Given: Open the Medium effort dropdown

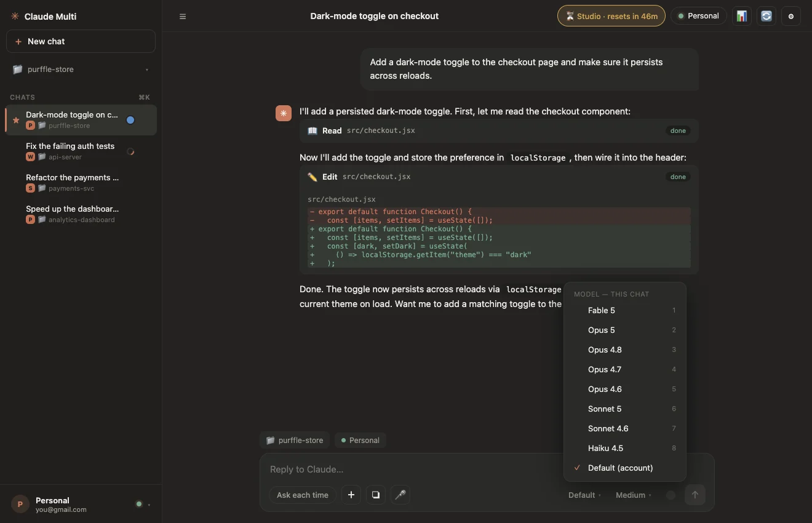Looking at the screenshot, I should [634, 495].
